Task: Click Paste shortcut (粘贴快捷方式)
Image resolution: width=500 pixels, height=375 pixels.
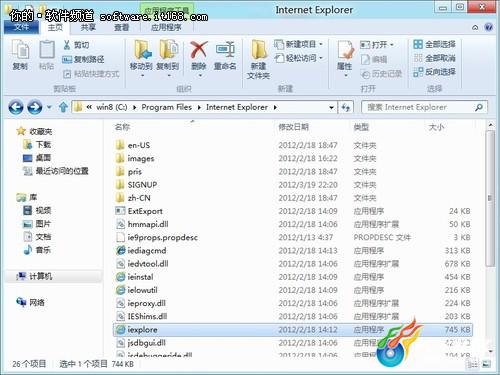Action: click(91, 74)
